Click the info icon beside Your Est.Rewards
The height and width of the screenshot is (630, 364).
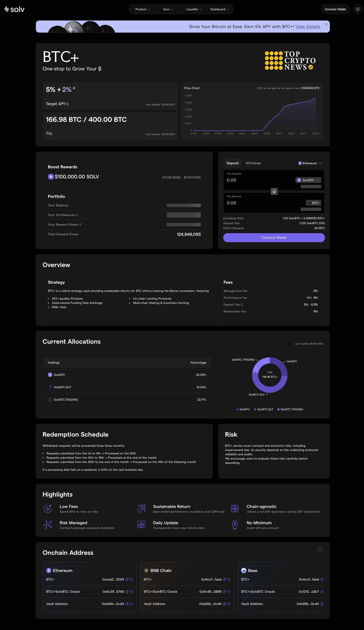point(77,215)
